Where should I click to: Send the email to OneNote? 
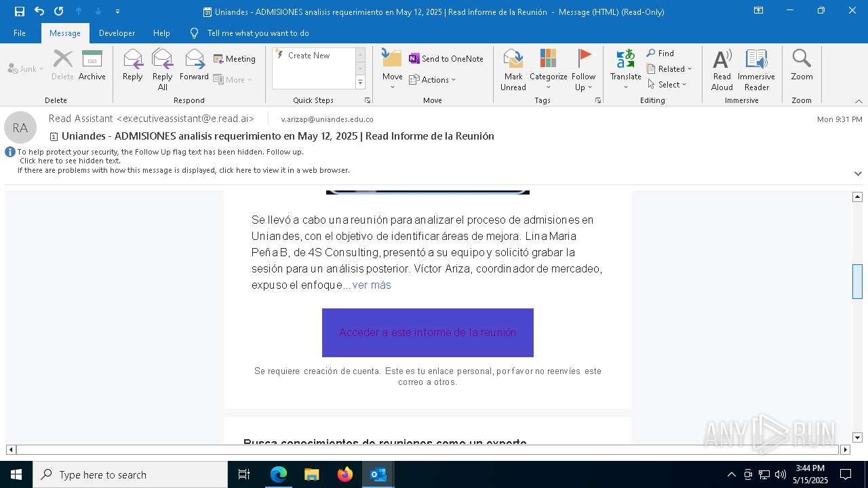pos(446,59)
